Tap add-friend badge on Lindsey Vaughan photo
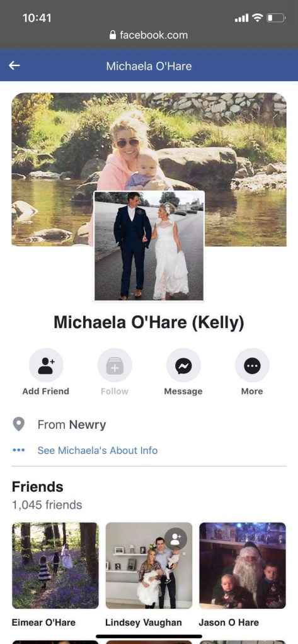The width and height of the screenshot is (298, 644). [176, 539]
